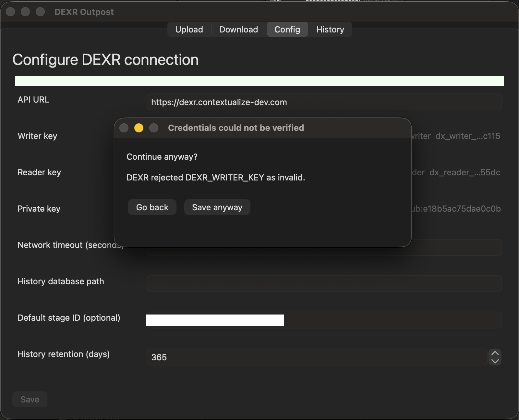The image size is (519, 420).
Task: Minimize the credentials dialog with yellow button
Action: [x=139, y=128]
